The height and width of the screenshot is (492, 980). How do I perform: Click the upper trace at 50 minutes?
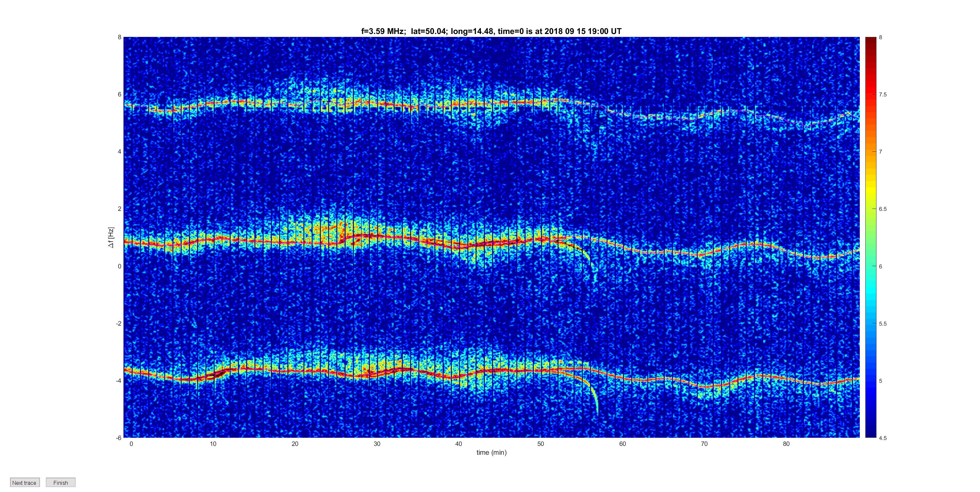coord(541,102)
